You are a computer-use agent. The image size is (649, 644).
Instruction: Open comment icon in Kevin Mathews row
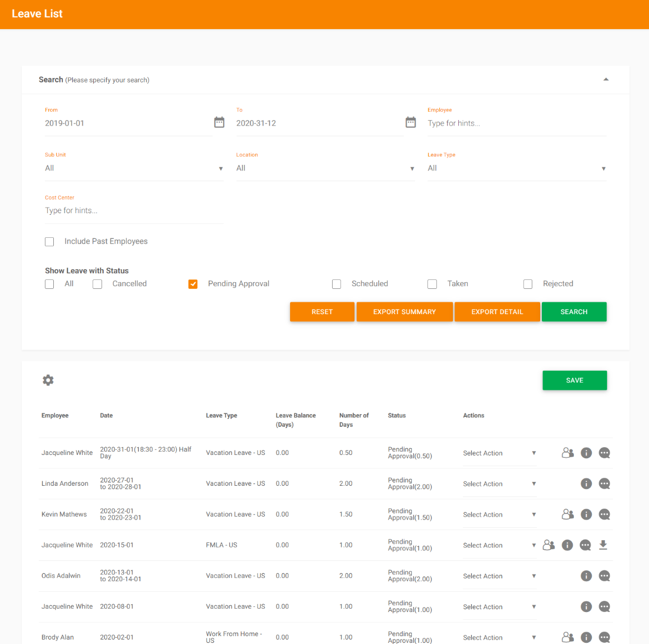click(x=604, y=514)
